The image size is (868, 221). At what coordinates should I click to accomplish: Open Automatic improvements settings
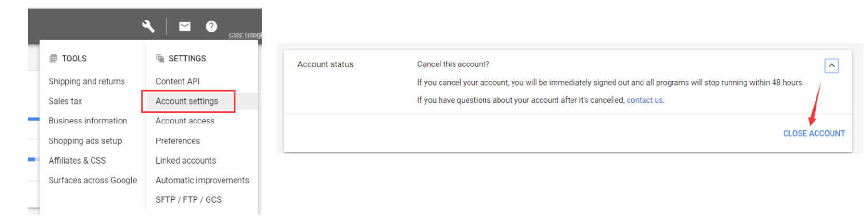pyautogui.click(x=202, y=180)
